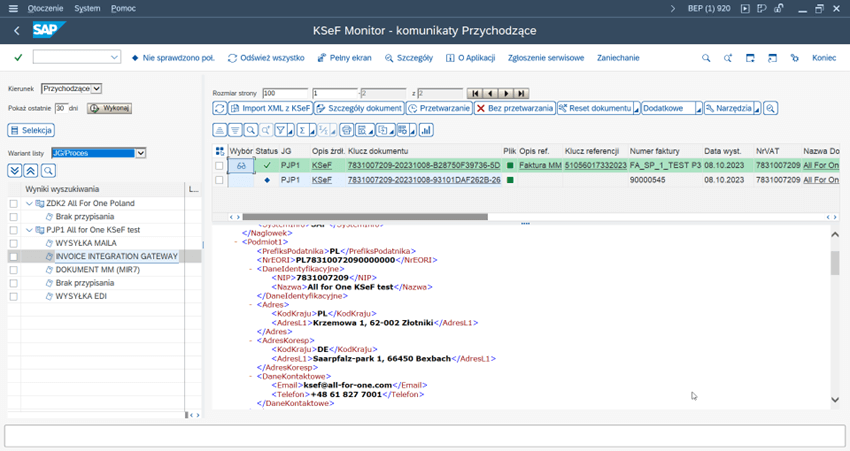Click select-all icon in grid header

[220, 151]
